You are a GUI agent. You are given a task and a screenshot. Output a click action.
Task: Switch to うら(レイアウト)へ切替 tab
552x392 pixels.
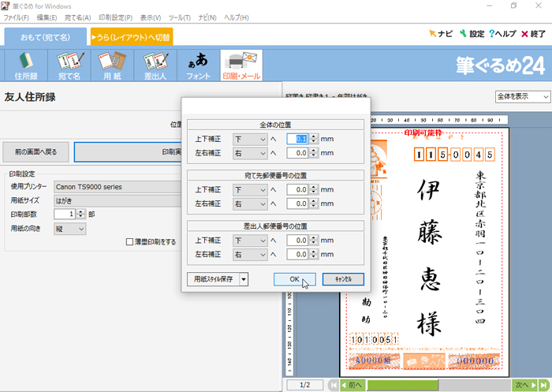point(131,36)
